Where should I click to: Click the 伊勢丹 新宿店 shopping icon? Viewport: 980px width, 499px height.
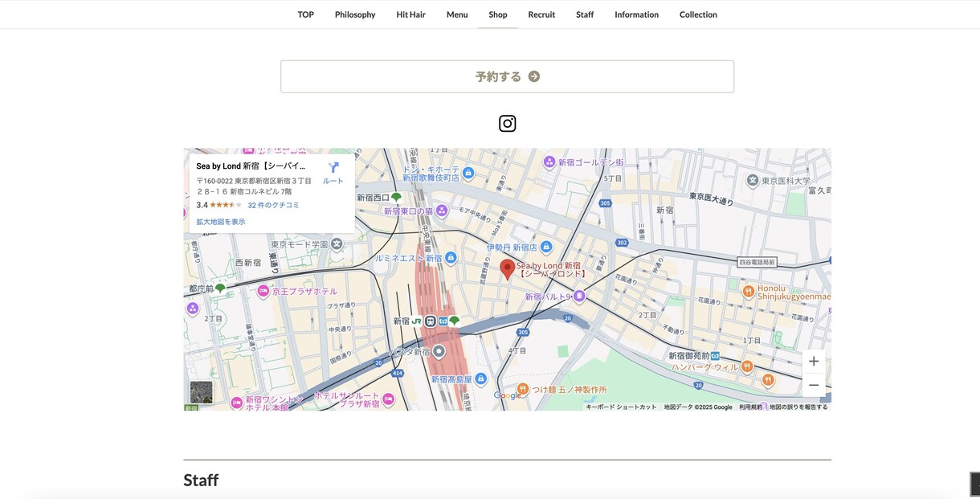546,247
